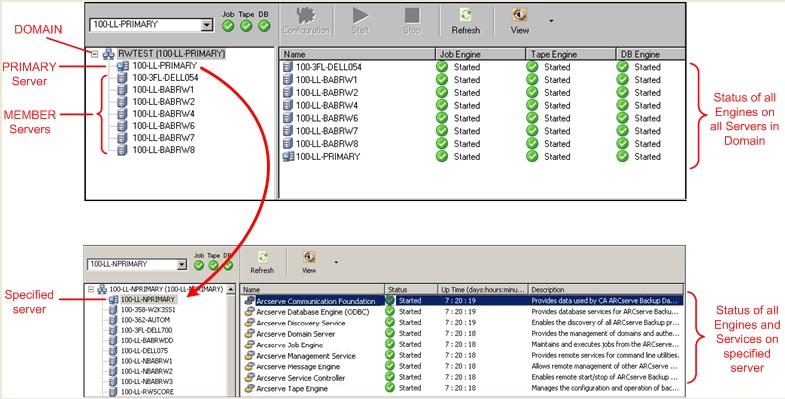Select the highlighted 100-LL-NPRIMARY server tree item
785x399 pixels.
click(x=147, y=299)
